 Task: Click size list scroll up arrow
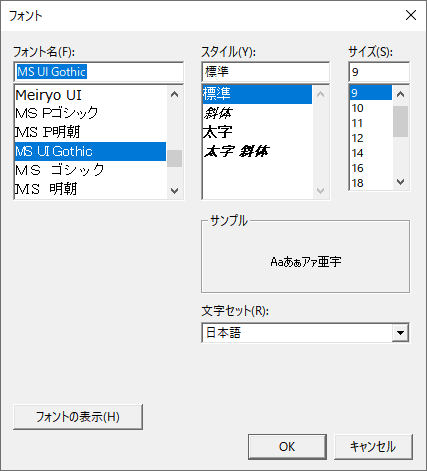point(400,94)
